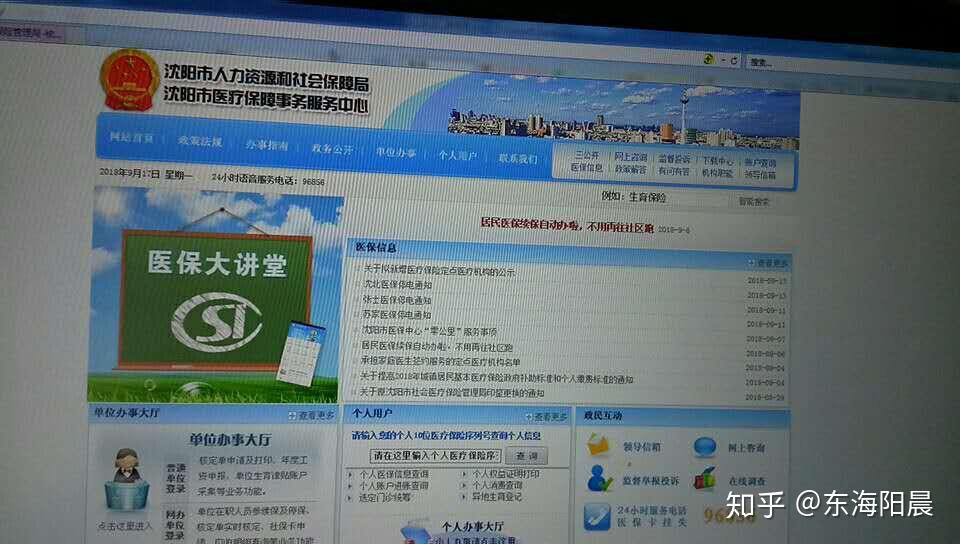Open 个人医保信息查询 link

[394, 474]
